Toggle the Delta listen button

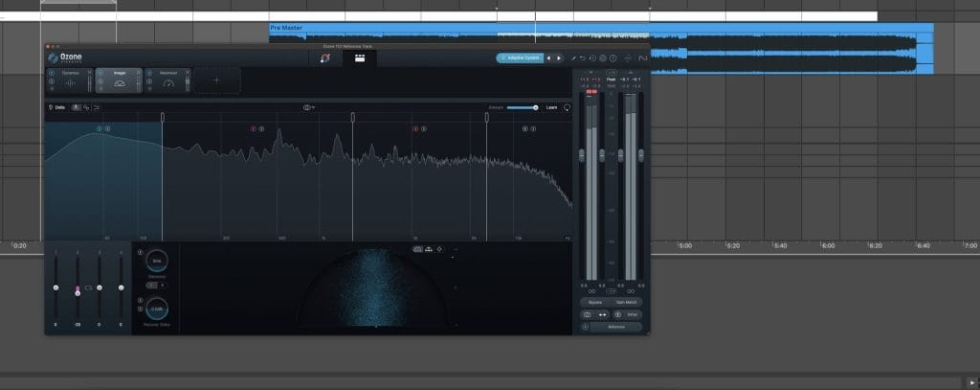[56, 107]
